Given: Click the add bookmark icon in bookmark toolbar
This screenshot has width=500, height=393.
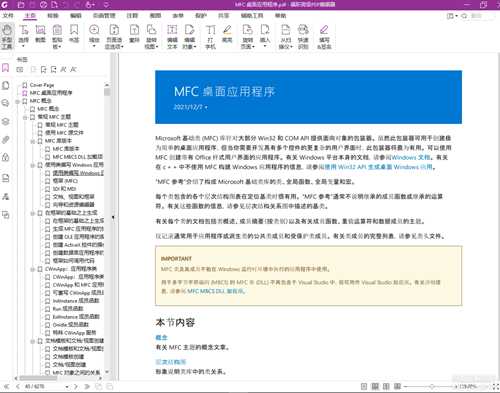Looking at the screenshot, I should [x=44, y=69].
